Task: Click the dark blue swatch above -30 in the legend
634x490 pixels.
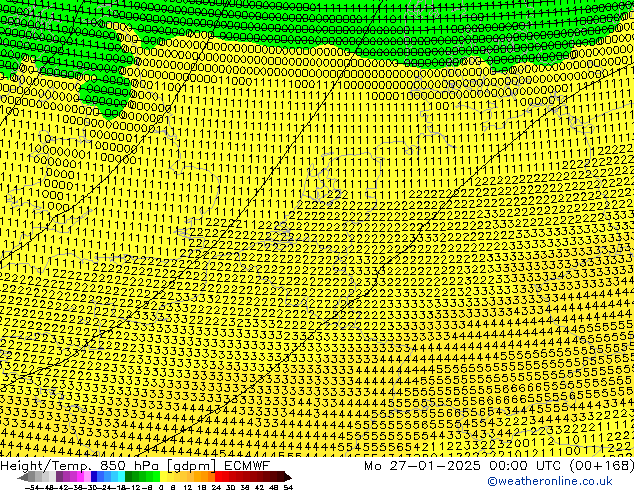Action: click(x=94, y=477)
